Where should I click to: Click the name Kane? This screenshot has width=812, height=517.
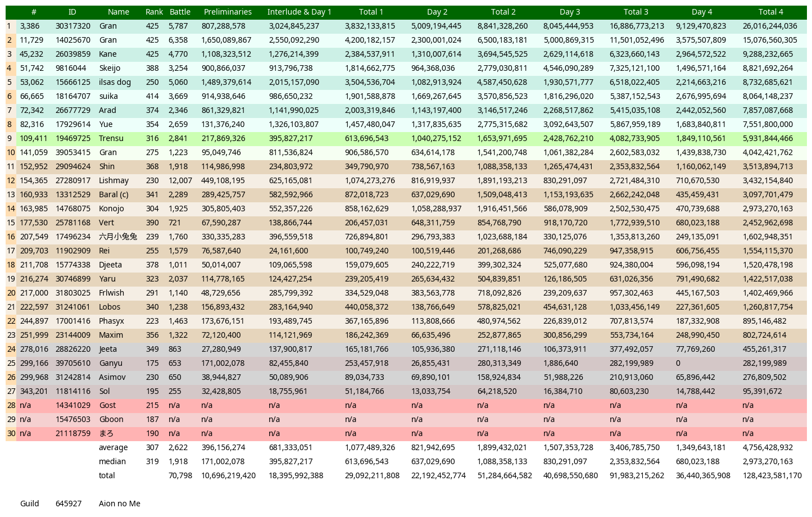coord(108,54)
